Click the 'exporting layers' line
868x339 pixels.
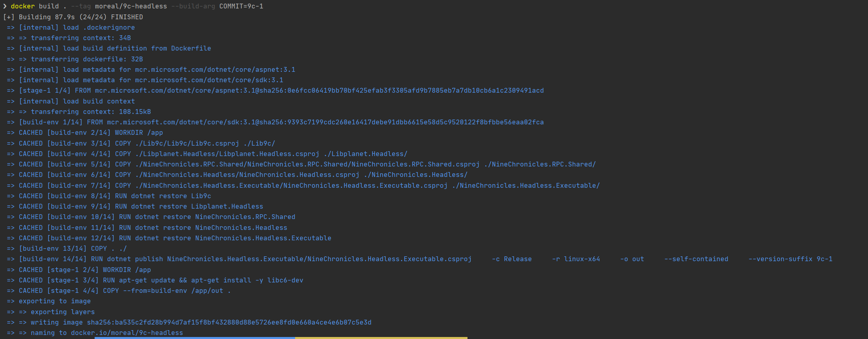[51, 312]
